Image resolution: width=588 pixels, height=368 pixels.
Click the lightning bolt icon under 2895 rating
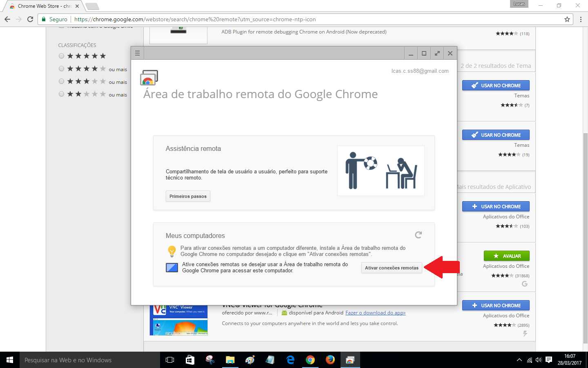(525, 334)
